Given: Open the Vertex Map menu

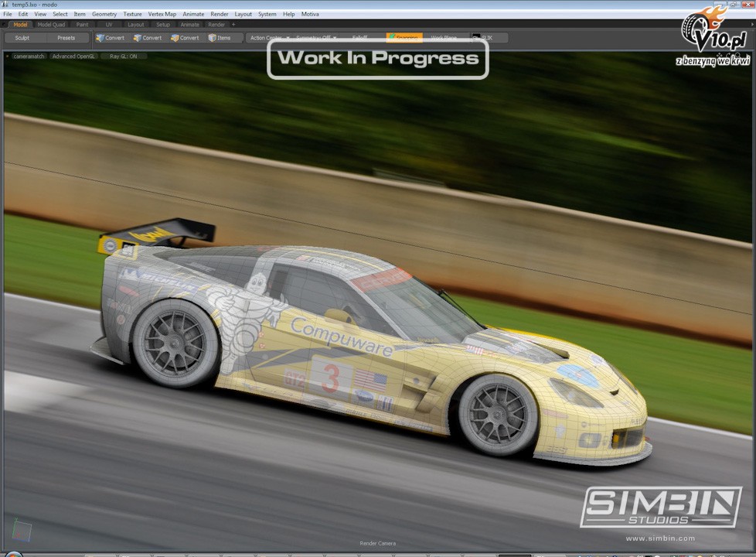Looking at the screenshot, I should 162,14.
